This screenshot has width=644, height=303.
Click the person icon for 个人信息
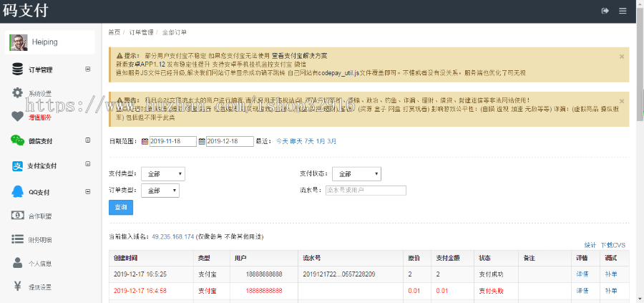point(17,263)
